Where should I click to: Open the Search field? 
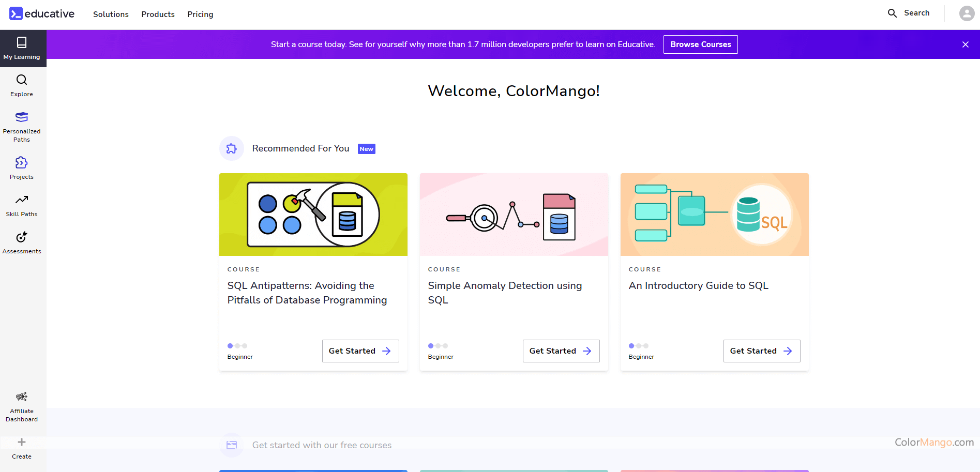pyautogui.click(x=909, y=13)
